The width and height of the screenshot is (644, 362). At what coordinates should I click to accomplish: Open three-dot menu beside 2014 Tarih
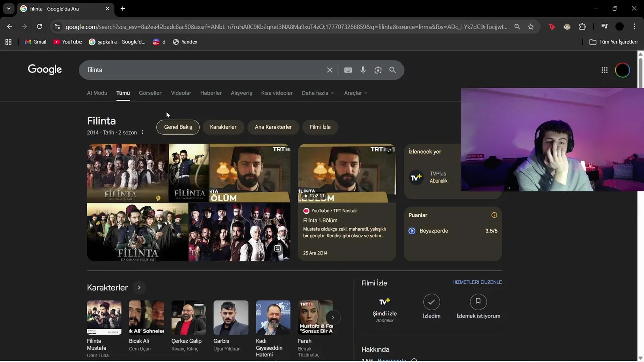[143, 132]
